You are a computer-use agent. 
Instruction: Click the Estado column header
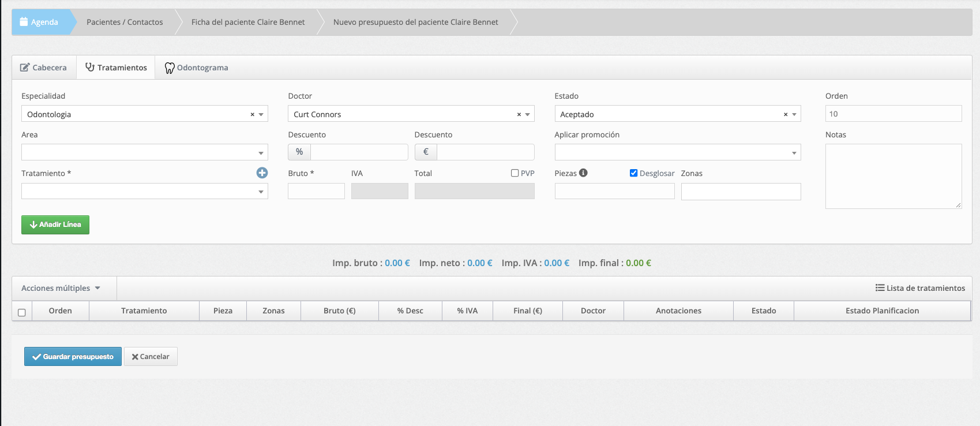764,311
